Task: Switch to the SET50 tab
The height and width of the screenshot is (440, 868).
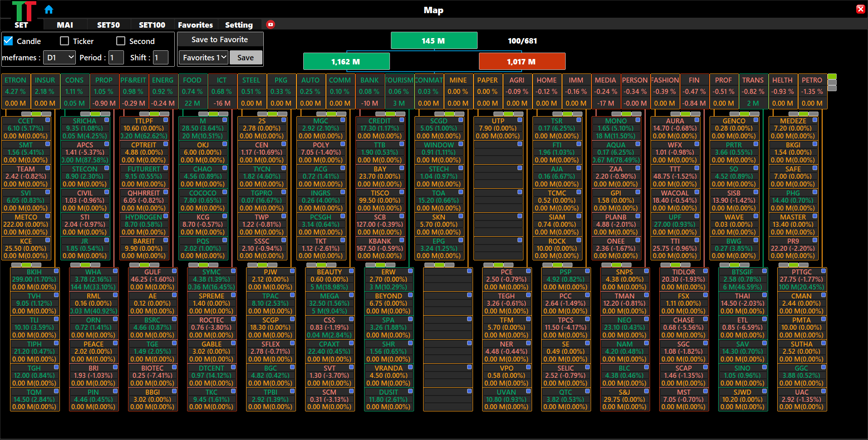Action: pos(108,25)
